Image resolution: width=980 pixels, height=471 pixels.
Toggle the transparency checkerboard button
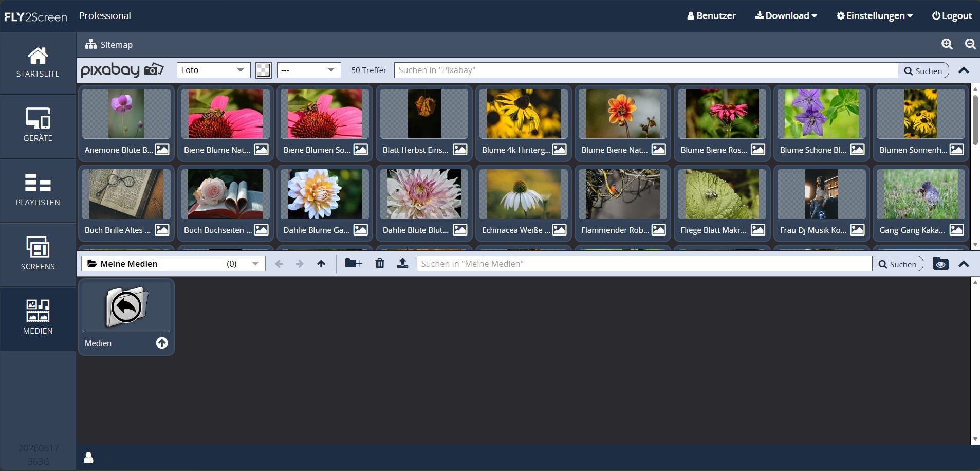[263, 70]
